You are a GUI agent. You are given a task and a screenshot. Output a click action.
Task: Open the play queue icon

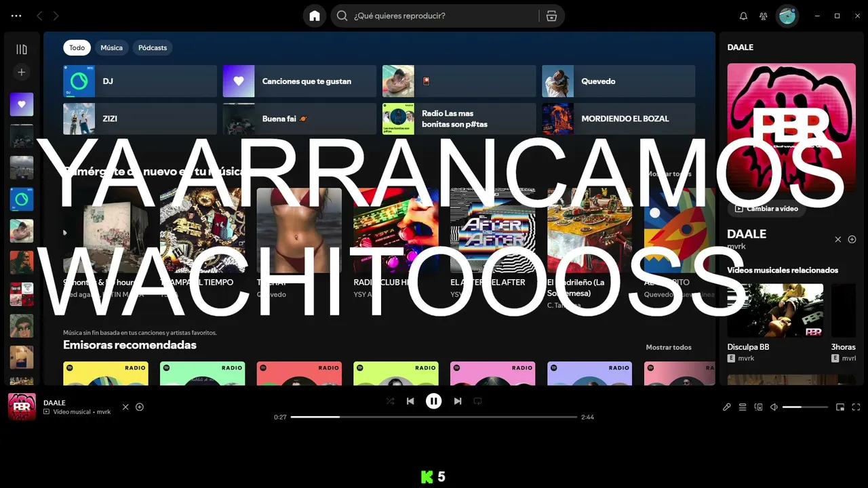743,407
